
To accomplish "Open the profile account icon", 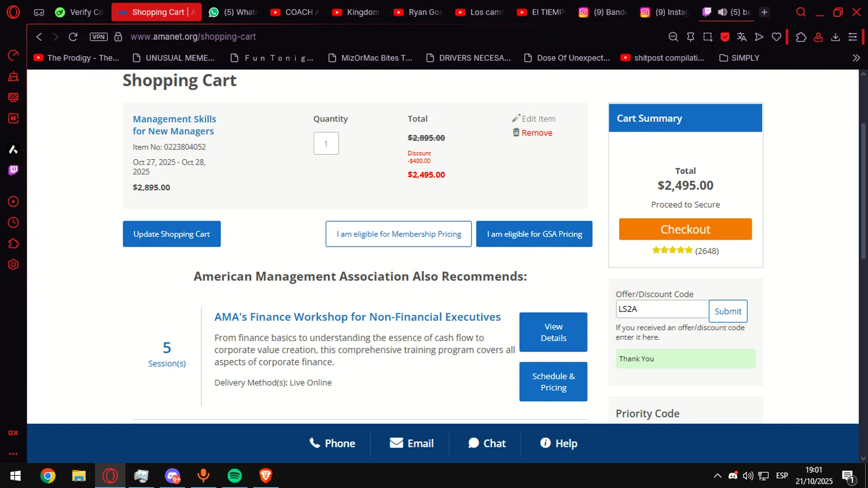I will coord(818,36).
